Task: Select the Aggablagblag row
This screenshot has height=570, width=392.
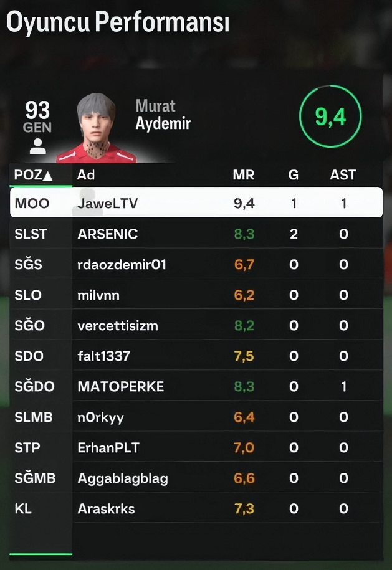Action: (196, 478)
